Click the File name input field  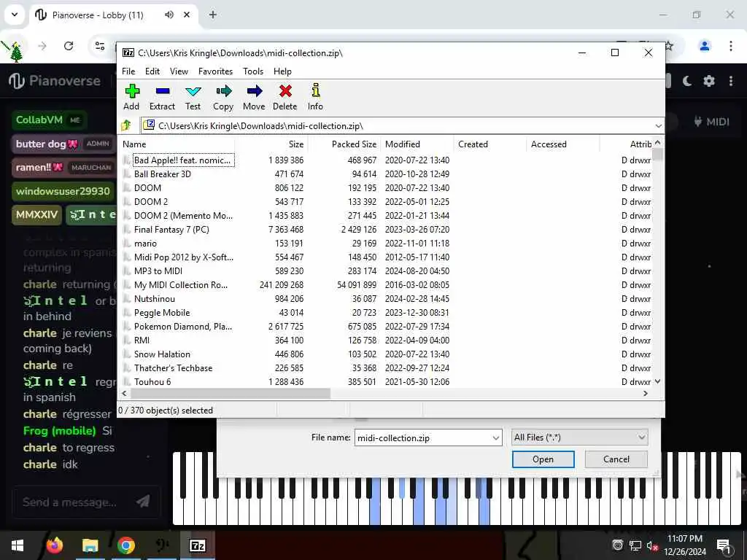click(422, 437)
